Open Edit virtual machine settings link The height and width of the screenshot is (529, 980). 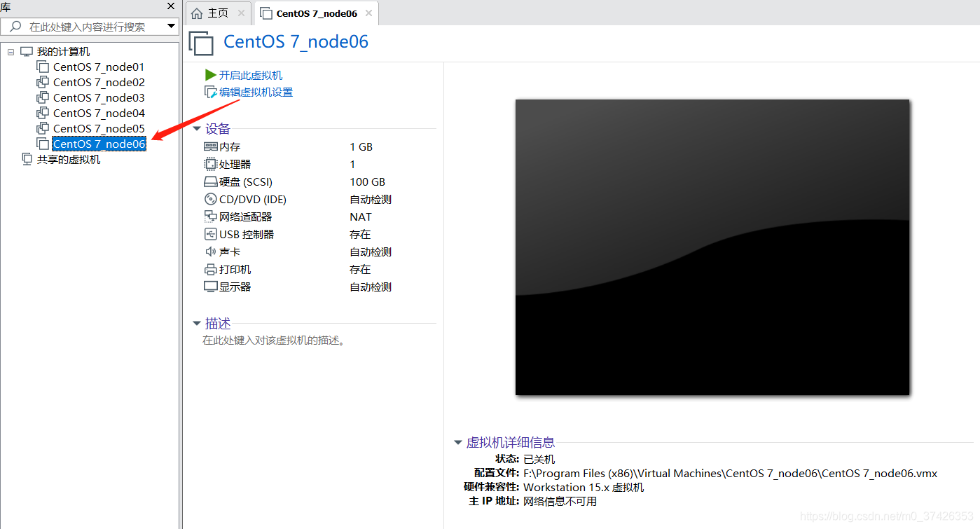[x=256, y=92]
